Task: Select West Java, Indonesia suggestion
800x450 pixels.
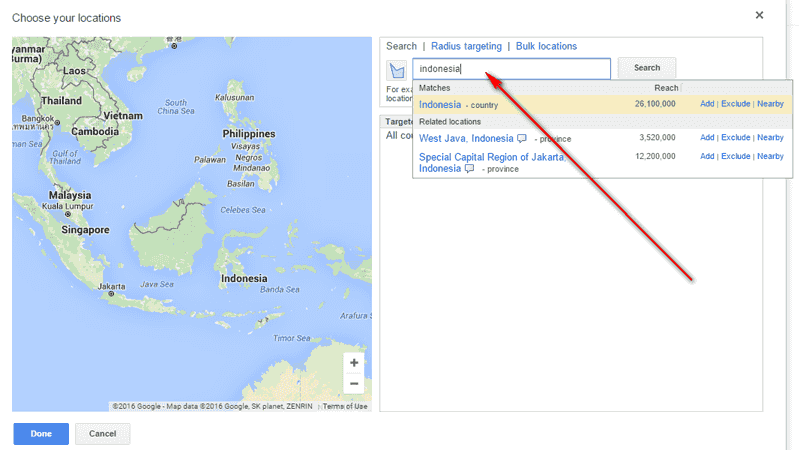Action: coord(466,138)
